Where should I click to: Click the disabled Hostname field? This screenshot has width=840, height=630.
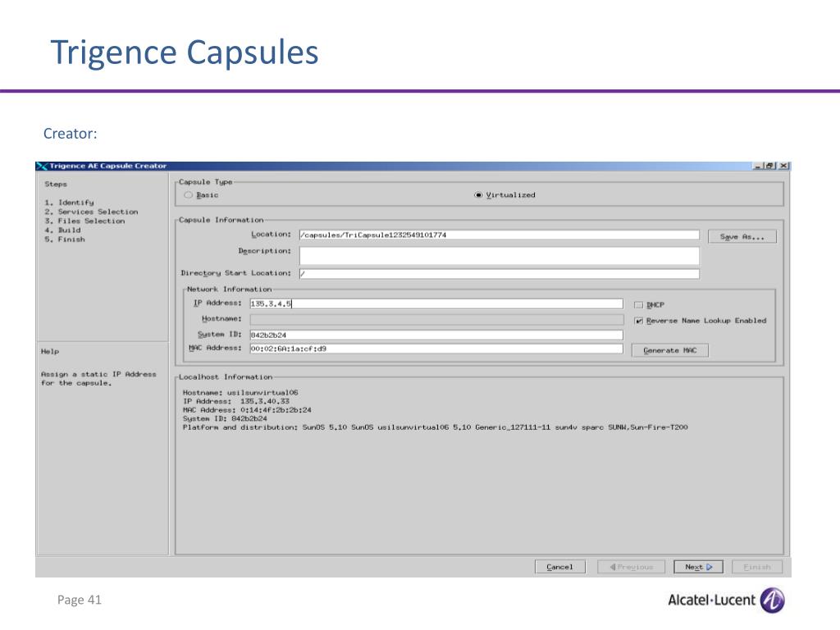[436, 319]
